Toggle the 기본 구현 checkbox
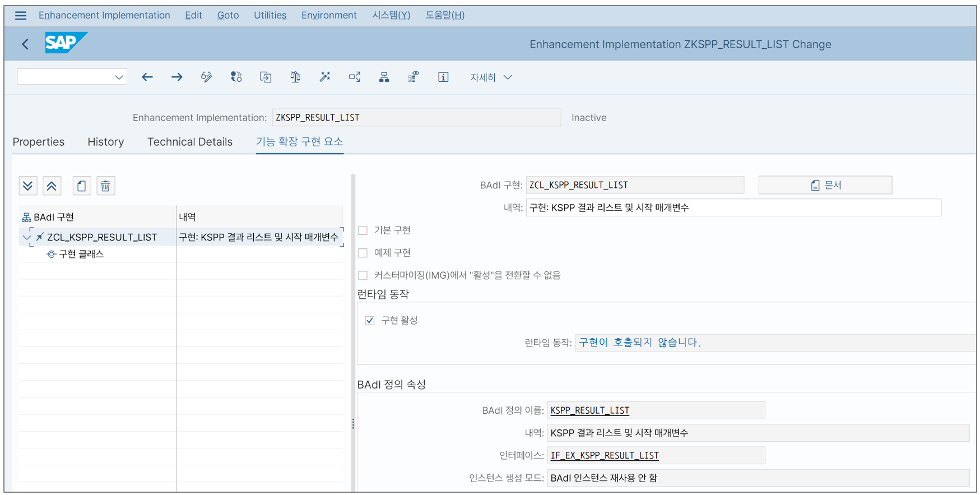Image resolution: width=980 pixels, height=495 pixels. click(x=363, y=230)
